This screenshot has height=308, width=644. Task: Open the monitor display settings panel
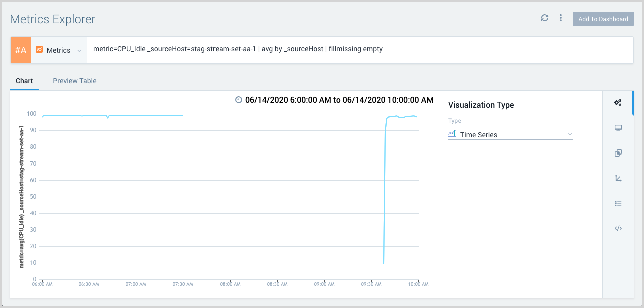point(618,128)
